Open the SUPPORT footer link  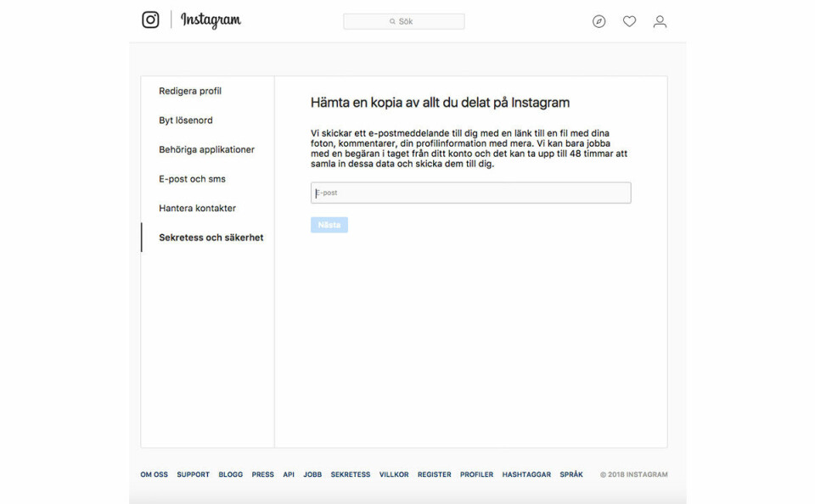(x=193, y=474)
